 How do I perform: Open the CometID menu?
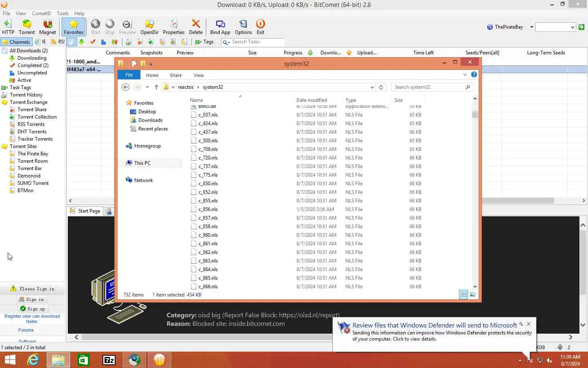click(41, 13)
